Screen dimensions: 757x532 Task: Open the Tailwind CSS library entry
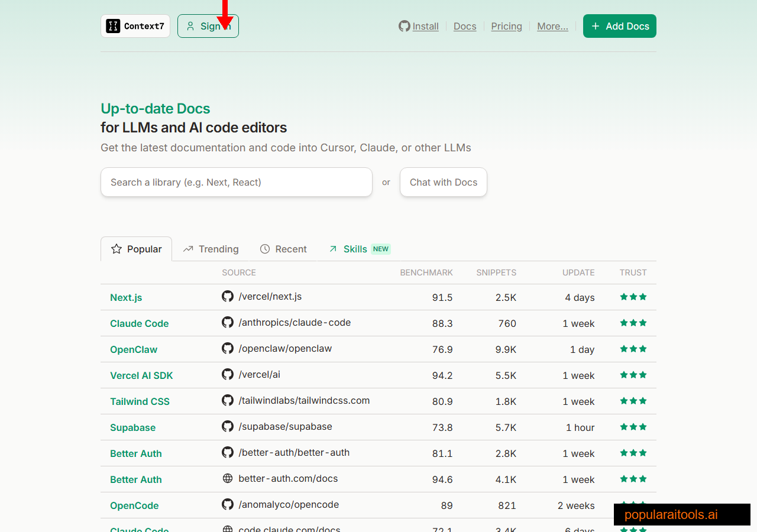click(x=140, y=401)
